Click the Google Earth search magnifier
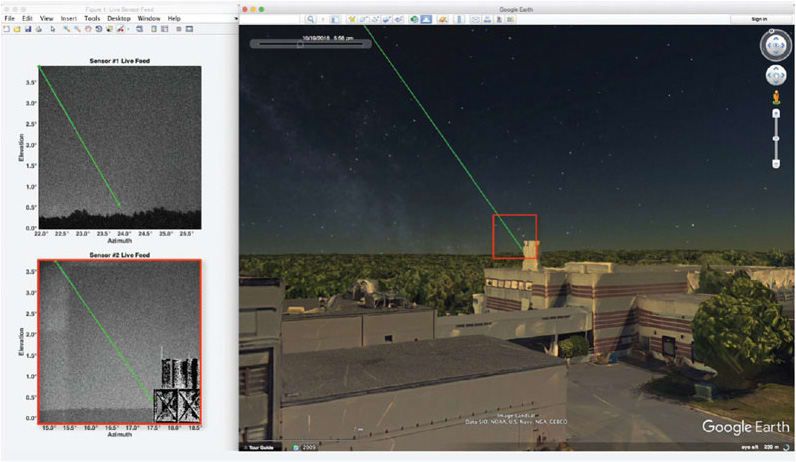796x462 pixels. (310, 19)
